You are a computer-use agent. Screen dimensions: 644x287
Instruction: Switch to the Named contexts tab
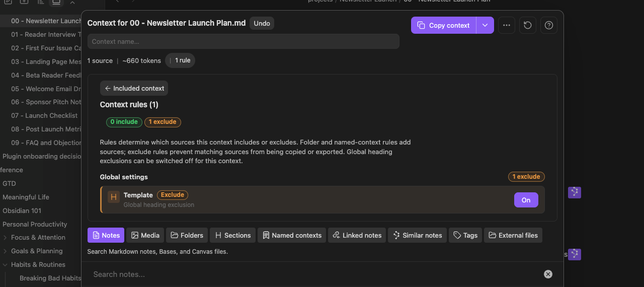pos(292,235)
